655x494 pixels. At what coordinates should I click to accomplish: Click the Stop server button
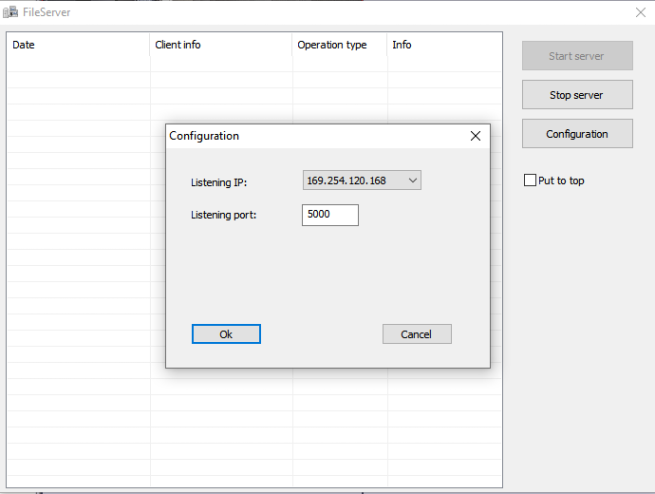[577, 95]
